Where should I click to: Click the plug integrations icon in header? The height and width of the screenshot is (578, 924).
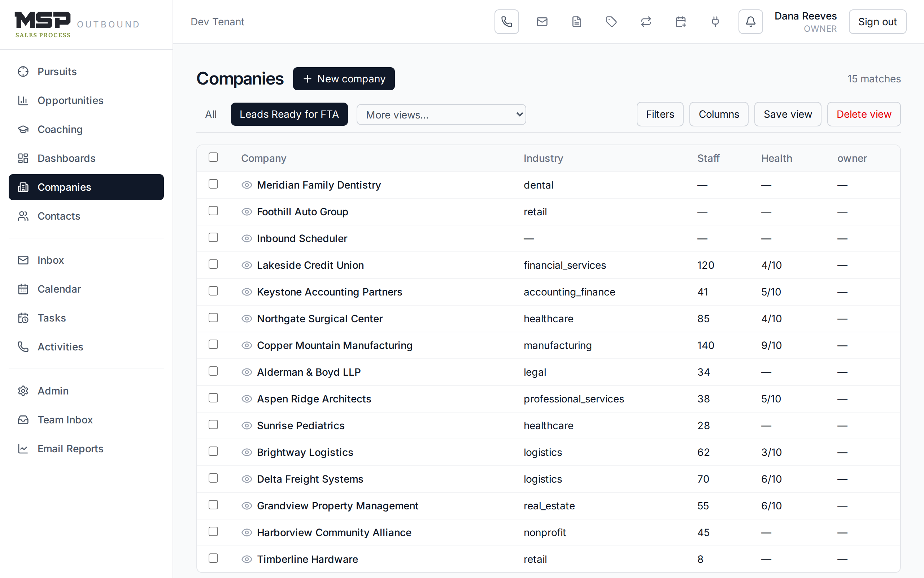click(715, 22)
